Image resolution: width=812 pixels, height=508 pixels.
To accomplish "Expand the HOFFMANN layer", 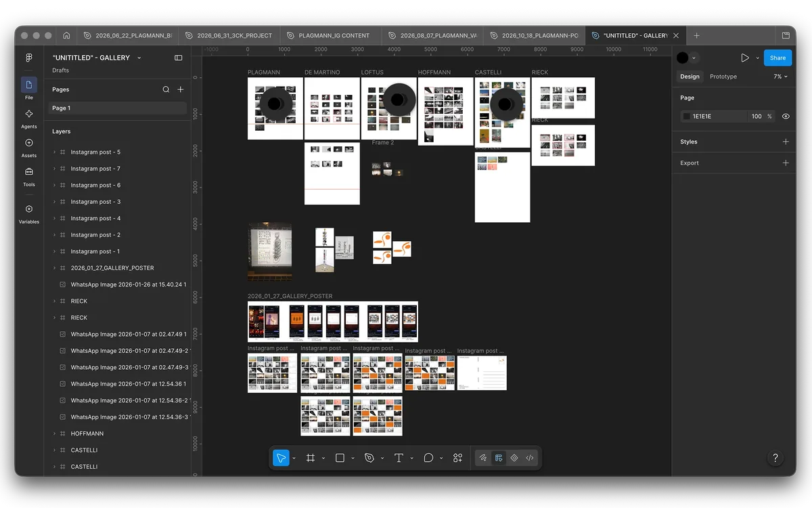I will coord(54,433).
